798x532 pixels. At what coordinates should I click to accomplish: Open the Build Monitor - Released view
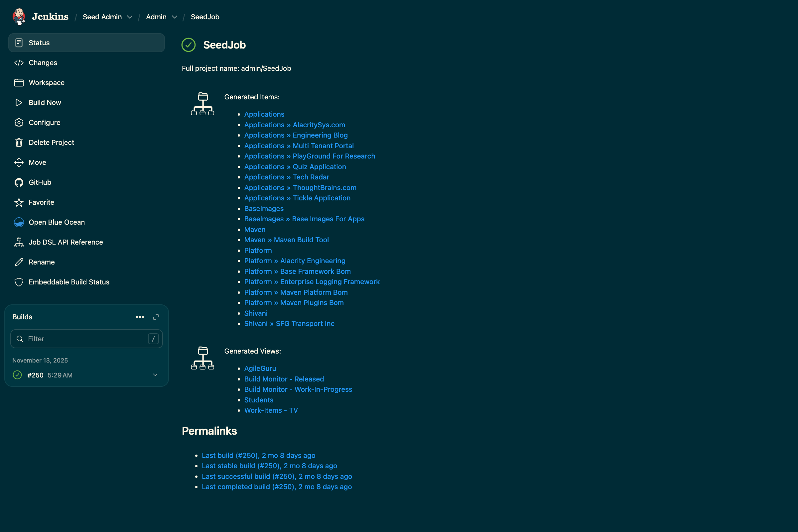point(284,379)
